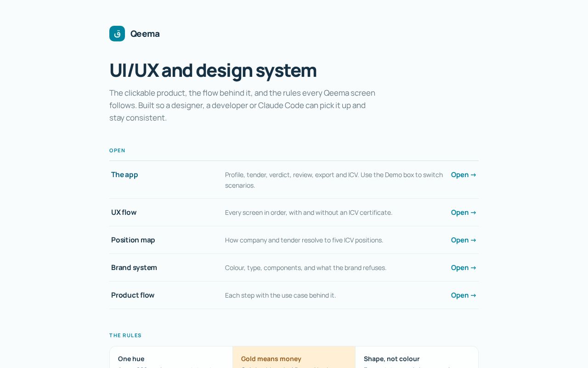Click the text "Colour, type, components" description
Viewport: 588px width, 368px height.
(x=306, y=268)
